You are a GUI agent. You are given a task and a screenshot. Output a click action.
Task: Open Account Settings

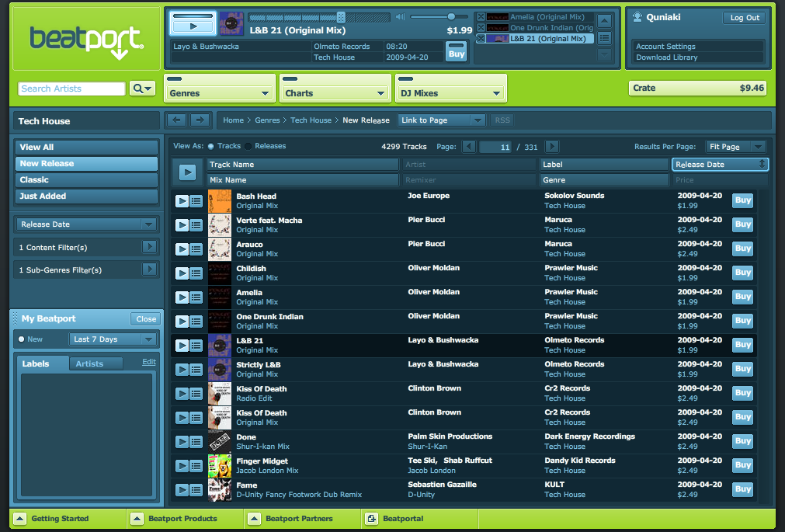click(x=665, y=46)
